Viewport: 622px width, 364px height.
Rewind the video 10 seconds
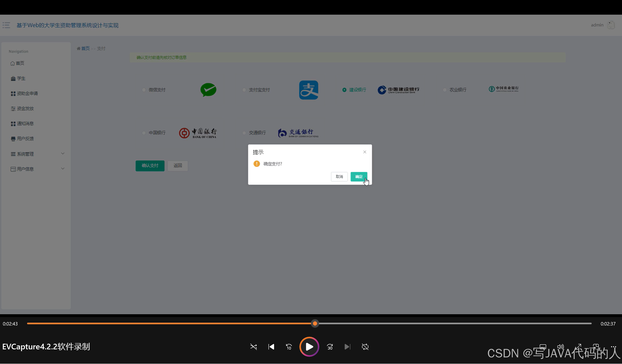(289, 347)
